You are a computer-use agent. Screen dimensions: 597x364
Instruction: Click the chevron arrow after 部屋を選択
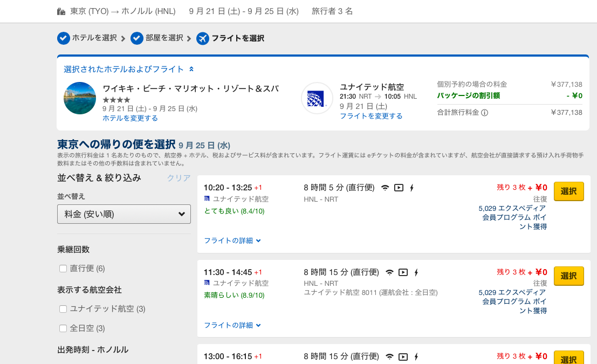pos(189,38)
